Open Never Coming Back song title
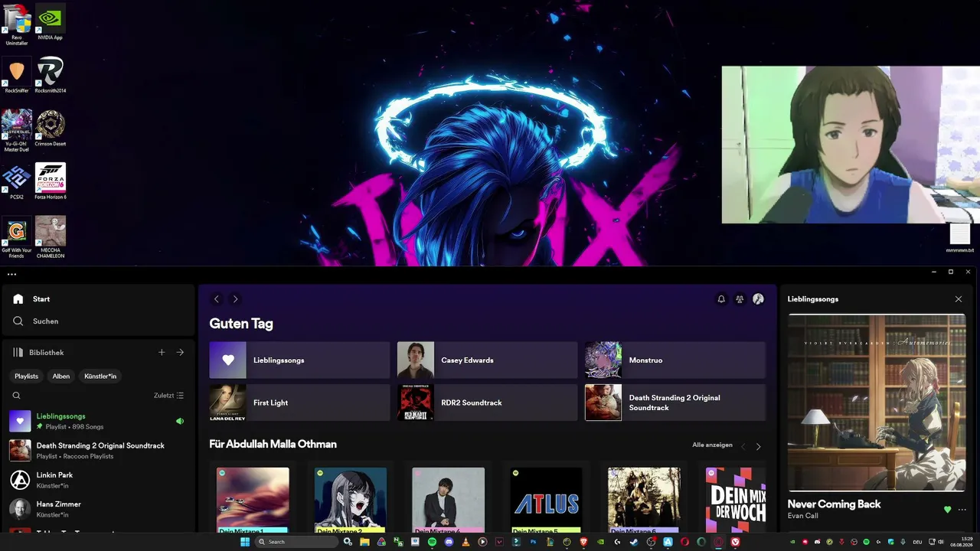This screenshot has height=551, width=980. (x=834, y=504)
